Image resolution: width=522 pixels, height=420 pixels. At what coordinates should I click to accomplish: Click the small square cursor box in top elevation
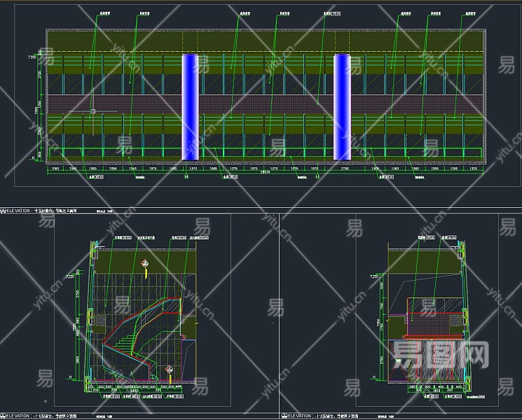92,111
